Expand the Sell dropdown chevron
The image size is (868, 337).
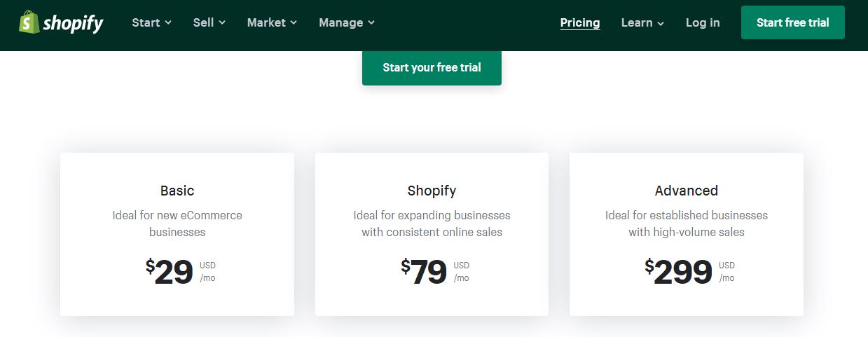tap(222, 23)
